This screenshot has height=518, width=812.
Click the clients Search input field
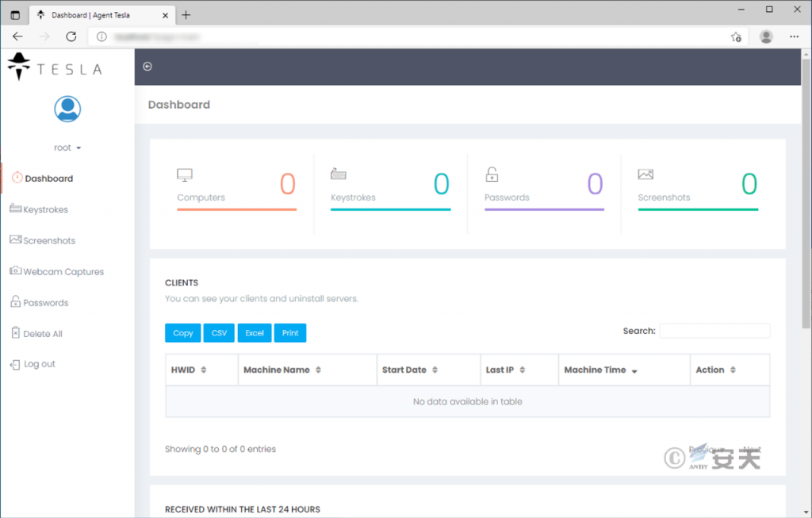tap(714, 331)
